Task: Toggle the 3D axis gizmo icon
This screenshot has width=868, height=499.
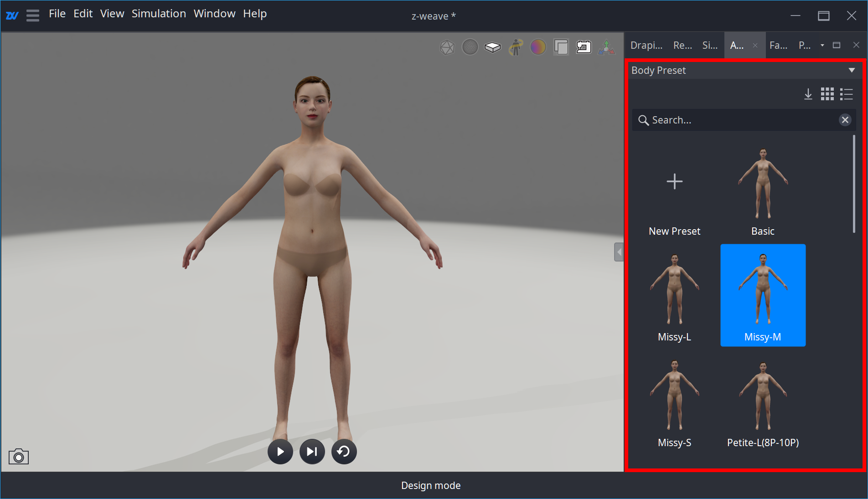Action: 607,47
